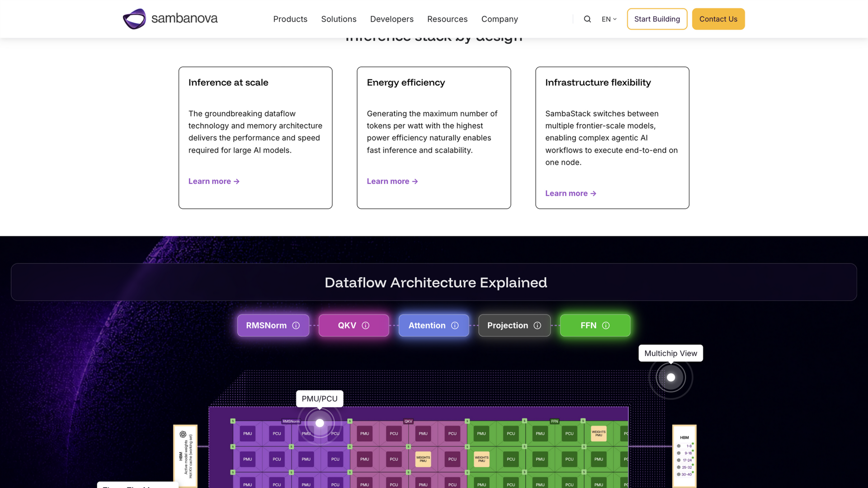Click the Infrastructure flexibility card title
Image resolution: width=868 pixels, height=488 pixels.
(598, 83)
